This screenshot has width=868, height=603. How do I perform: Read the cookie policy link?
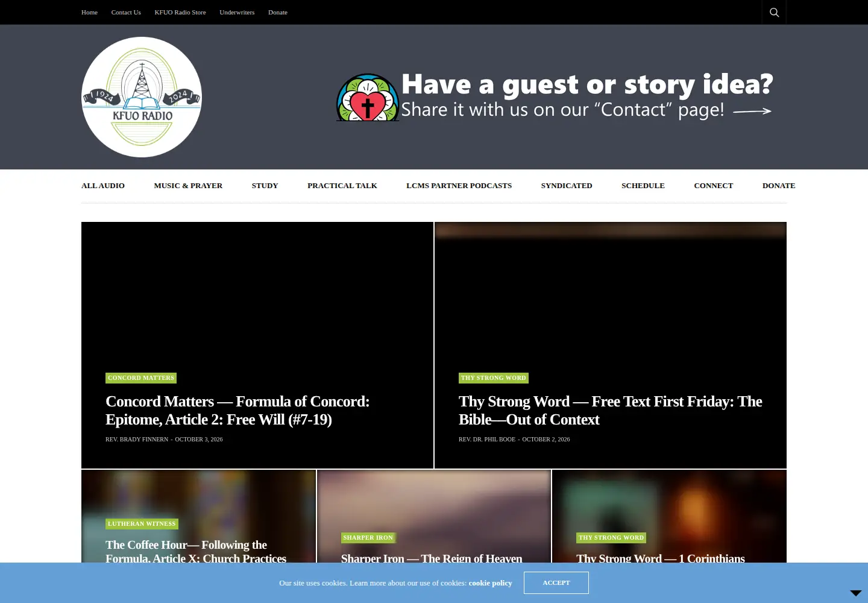pyautogui.click(x=490, y=583)
